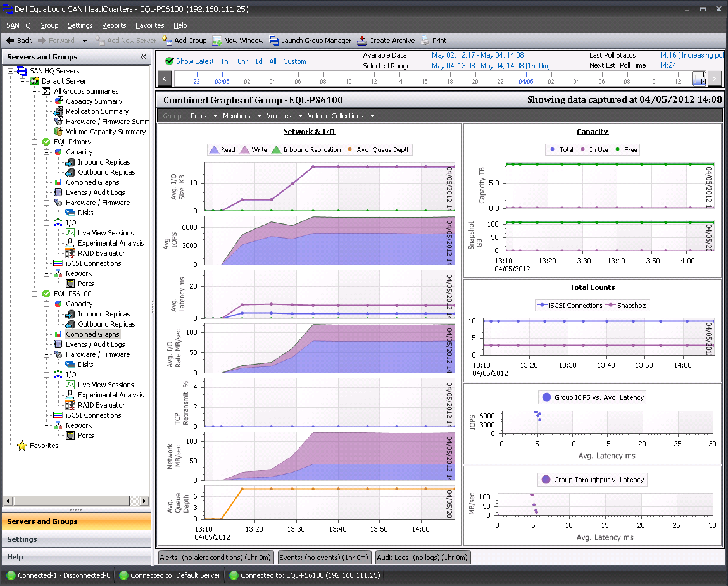728x586 pixels.
Task: Toggle Write series in Network & I/O legend
Action: pos(253,150)
